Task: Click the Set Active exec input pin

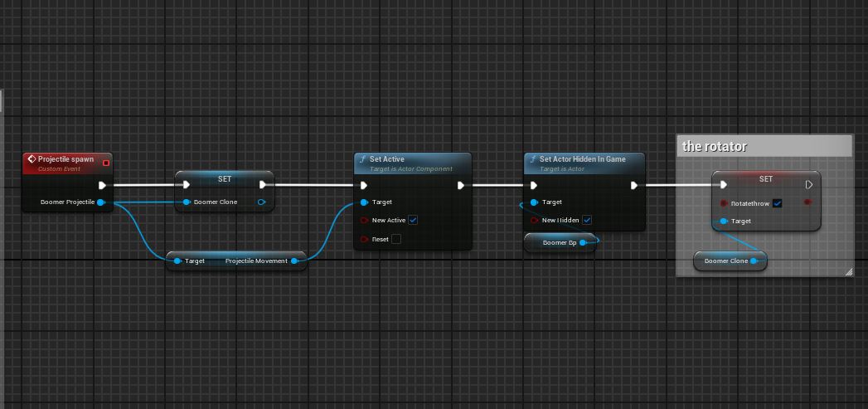Action: tap(364, 186)
